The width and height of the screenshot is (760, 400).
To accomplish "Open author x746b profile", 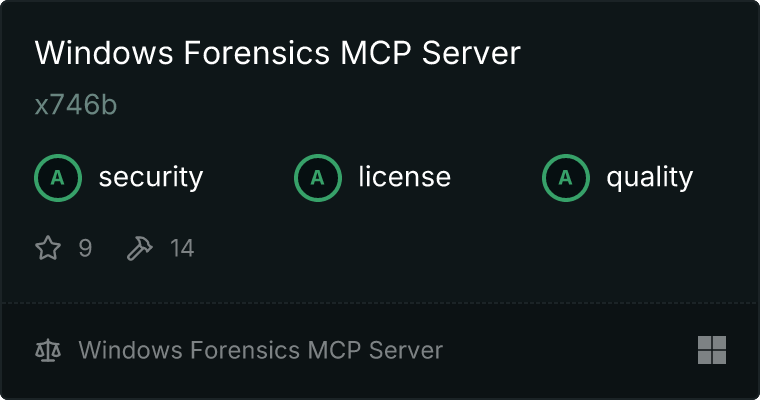I will [76, 105].
